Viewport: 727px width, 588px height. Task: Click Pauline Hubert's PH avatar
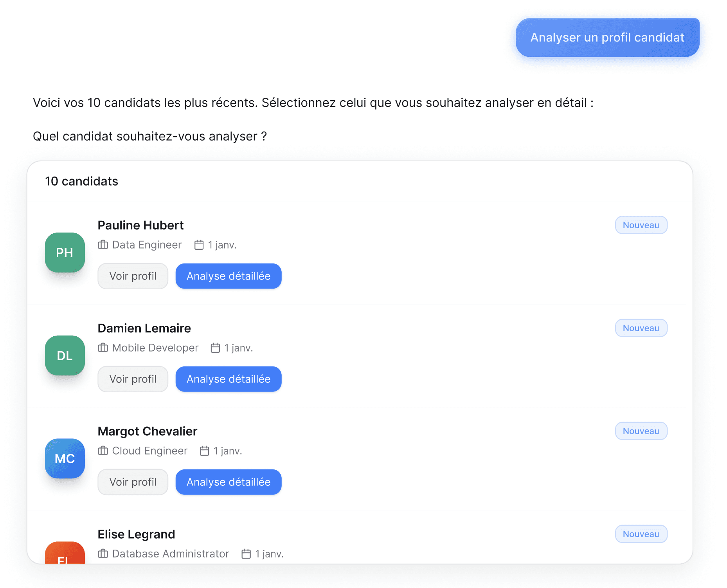point(65,253)
